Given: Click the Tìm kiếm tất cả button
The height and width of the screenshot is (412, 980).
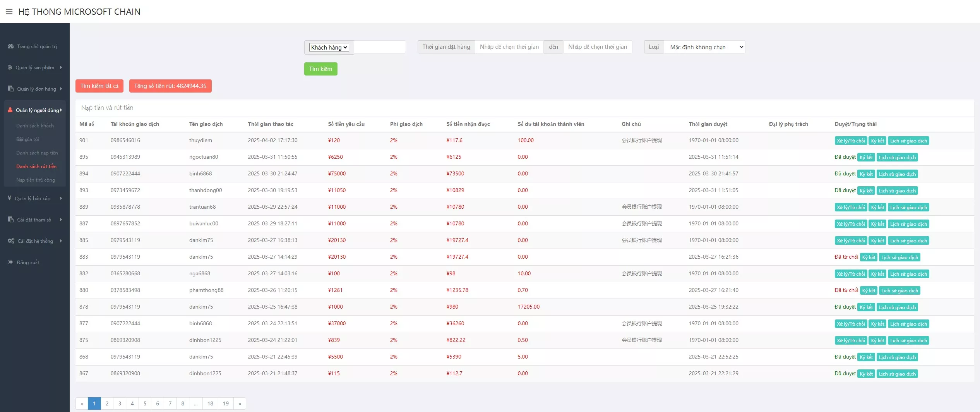Looking at the screenshot, I should coord(99,86).
